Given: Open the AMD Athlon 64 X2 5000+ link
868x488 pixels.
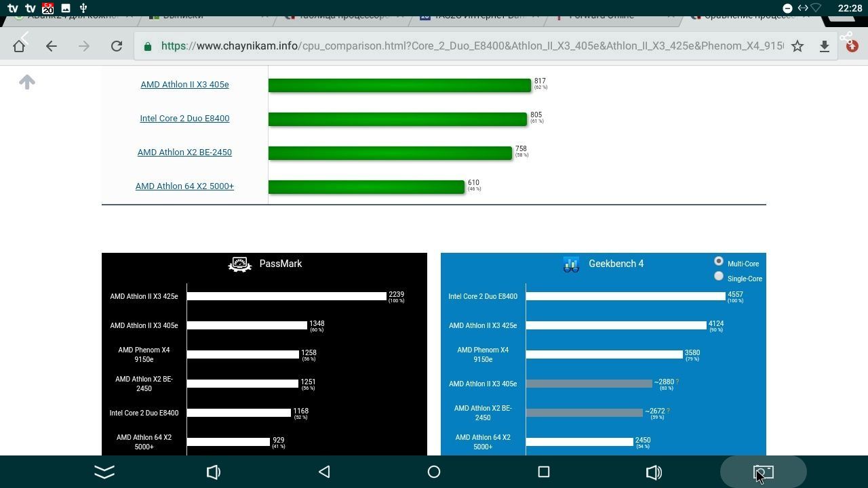Looking at the screenshot, I should coord(184,186).
